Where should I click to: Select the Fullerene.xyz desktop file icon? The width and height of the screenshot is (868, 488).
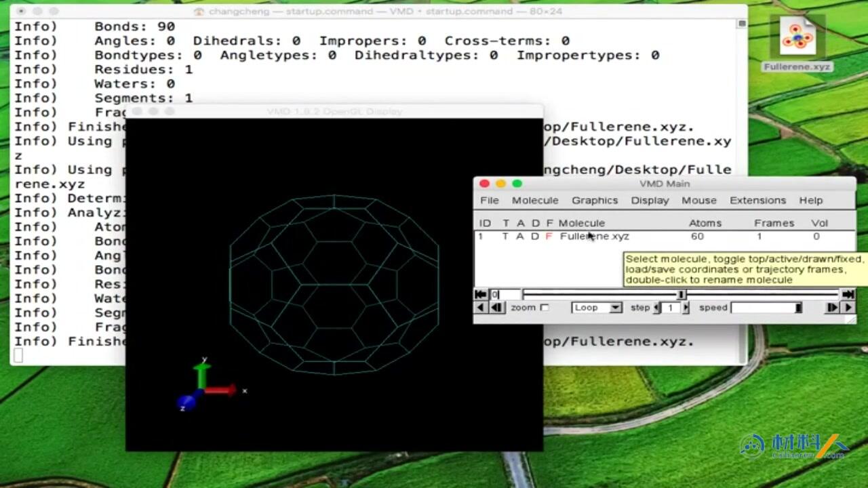click(797, 44)
